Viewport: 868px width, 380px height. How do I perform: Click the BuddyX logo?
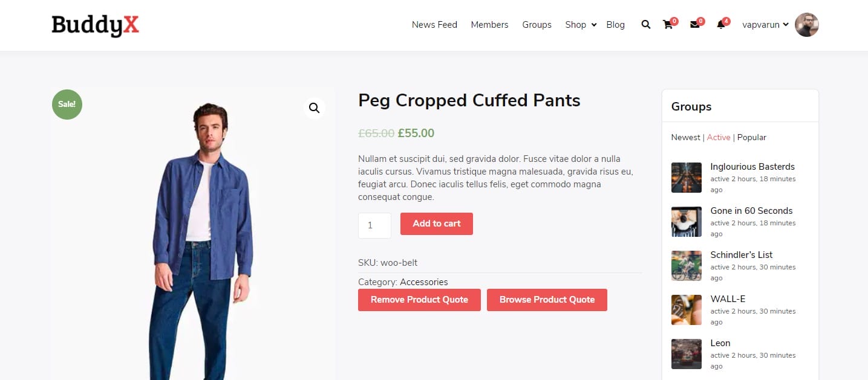95,25
